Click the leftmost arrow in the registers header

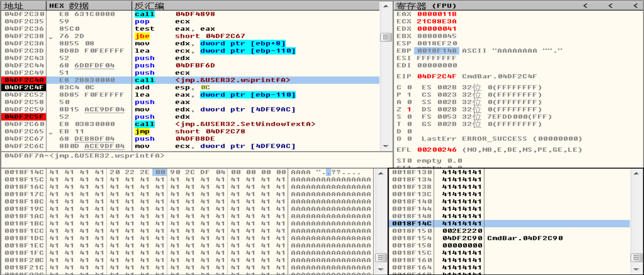tap(585, 6)
